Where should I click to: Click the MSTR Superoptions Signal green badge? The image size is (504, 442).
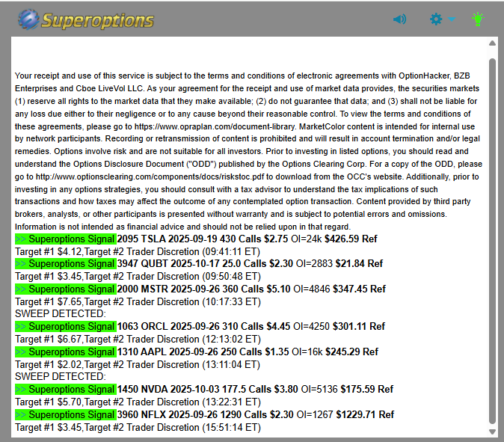tap(65, 289)
